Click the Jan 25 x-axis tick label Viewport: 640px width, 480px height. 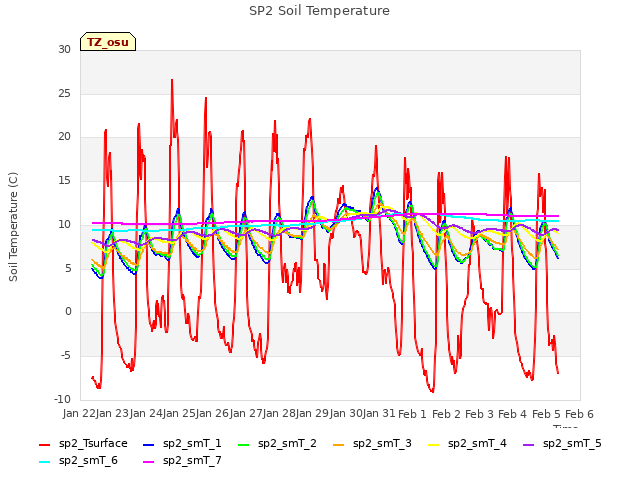[179, 414]
